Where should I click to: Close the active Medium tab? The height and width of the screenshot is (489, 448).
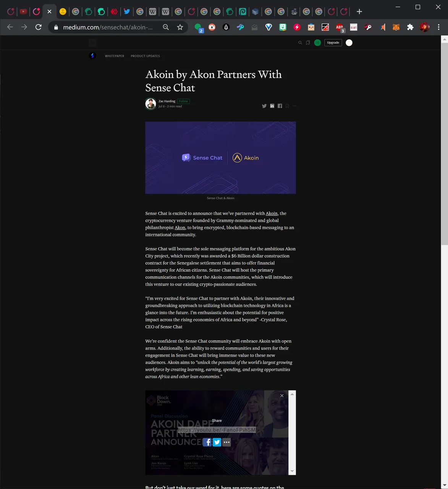(x=49, y=11)
